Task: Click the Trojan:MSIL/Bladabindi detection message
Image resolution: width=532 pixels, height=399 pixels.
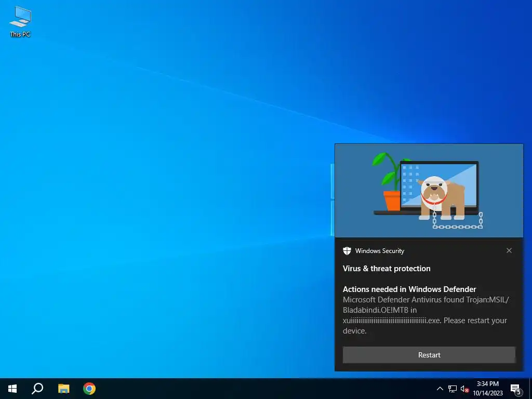Action: click(426, 315)
